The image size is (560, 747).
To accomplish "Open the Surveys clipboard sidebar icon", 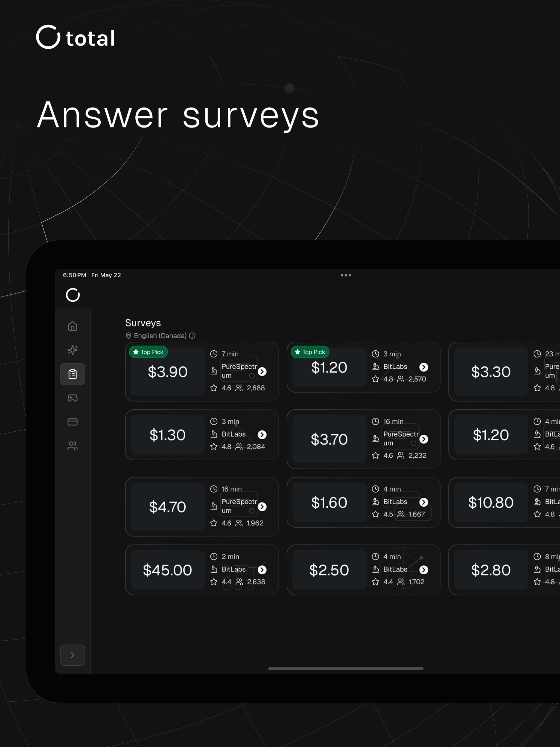I will click(72, 374).
